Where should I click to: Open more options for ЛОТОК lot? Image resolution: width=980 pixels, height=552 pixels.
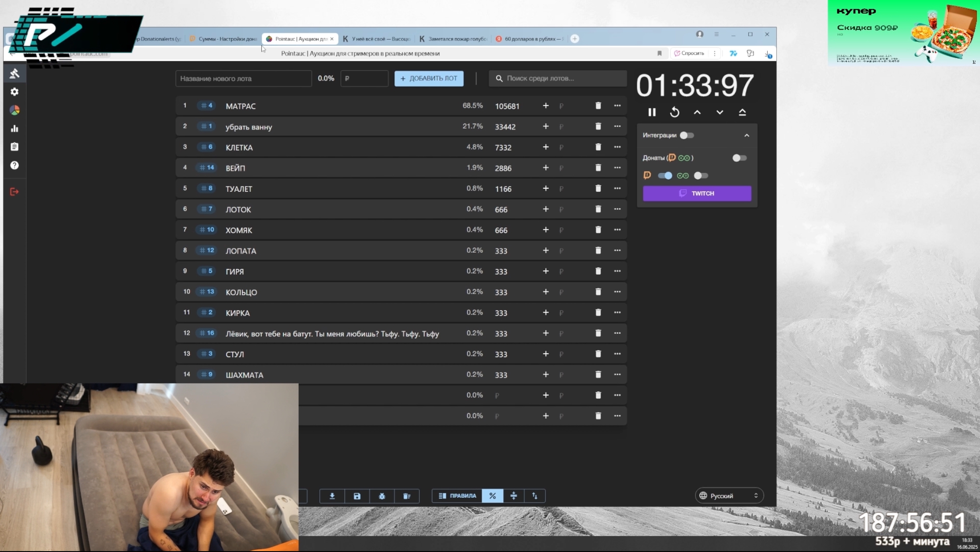(617, 209)
